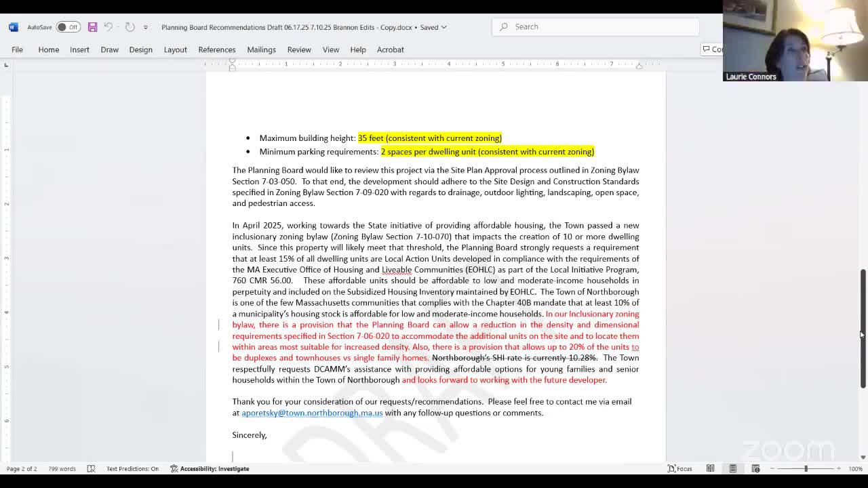
Task: Open the spelling and proofing check icon
Action: tap(91, 468)
